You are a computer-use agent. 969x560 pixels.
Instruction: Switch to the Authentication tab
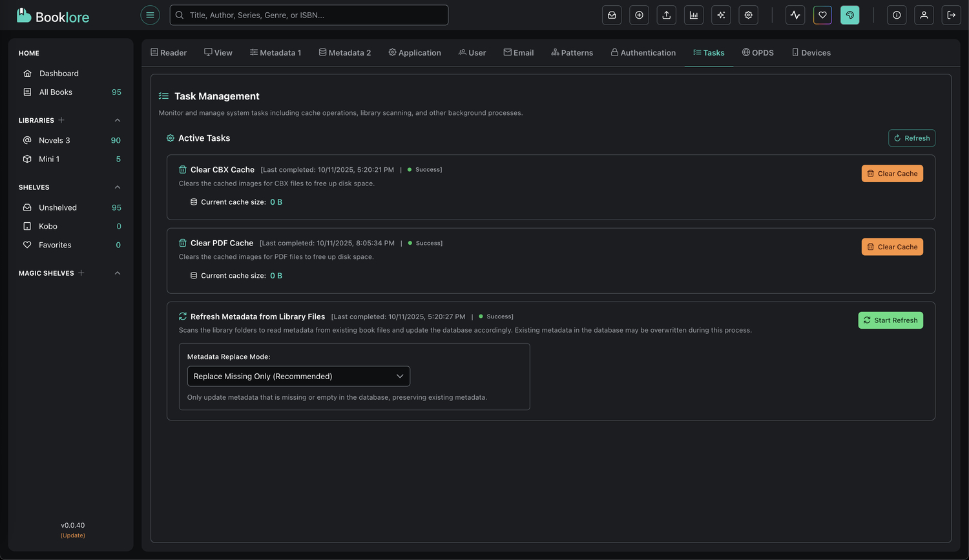(643, 52)
